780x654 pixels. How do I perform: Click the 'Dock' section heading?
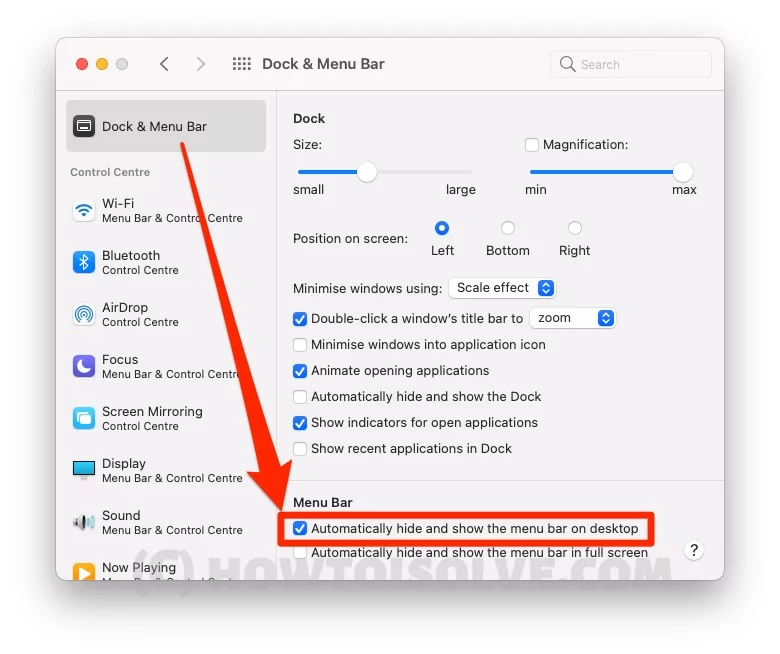point(309,118)
